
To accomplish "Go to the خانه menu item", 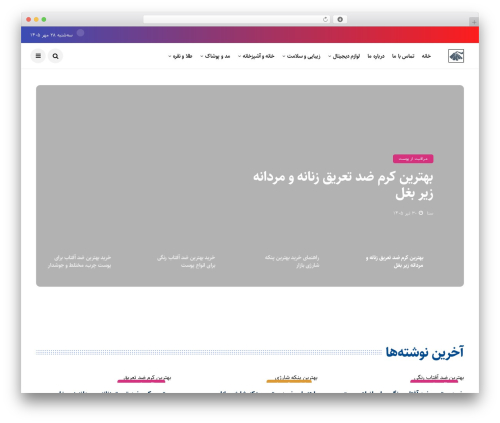I will tap(426, 56).
